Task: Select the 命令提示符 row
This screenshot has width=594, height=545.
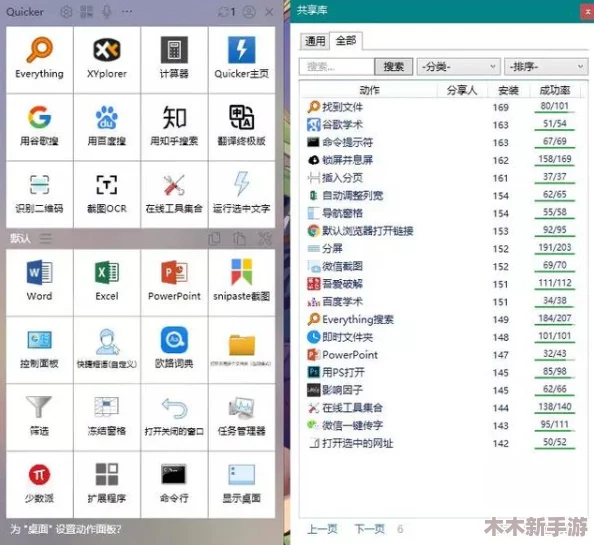Action: click(x=442, y=142)
